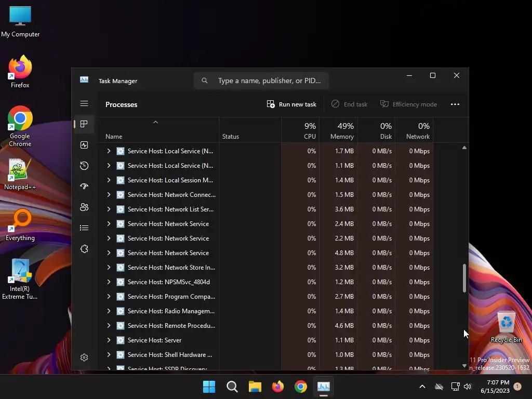Select the Processes page icon in sidebar
This screenshot has width=532, height=399.
click(84, 124)
